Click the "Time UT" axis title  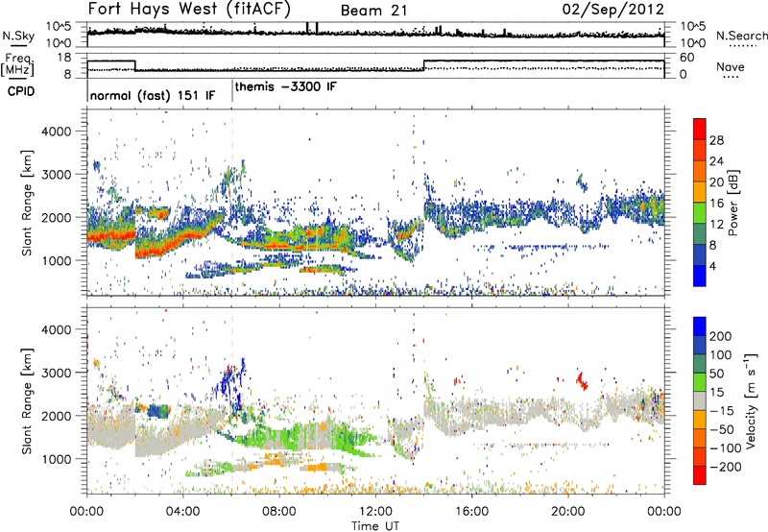tap(375, 526)
